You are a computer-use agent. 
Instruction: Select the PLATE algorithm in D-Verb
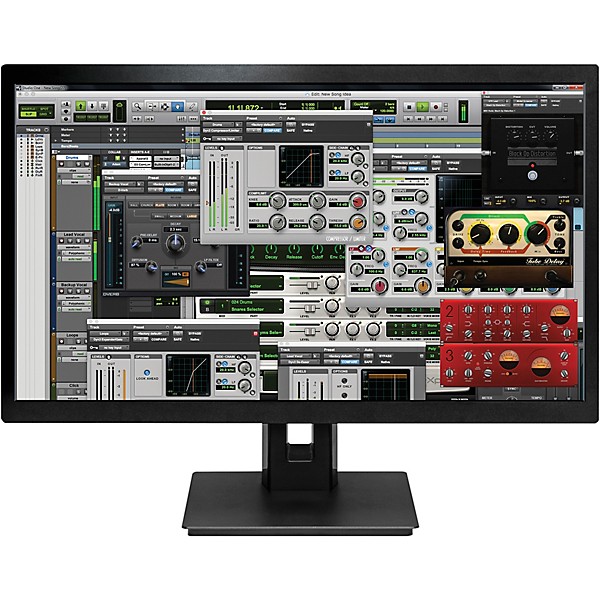(160, 205)
